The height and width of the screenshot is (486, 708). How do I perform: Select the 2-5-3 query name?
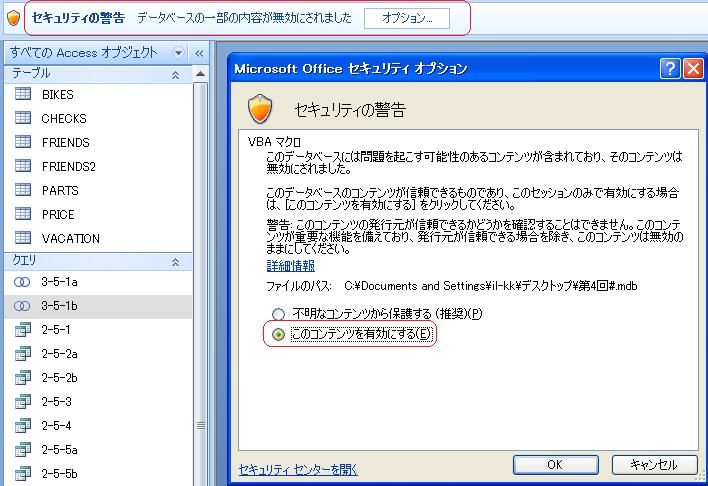tap(56, 402)
